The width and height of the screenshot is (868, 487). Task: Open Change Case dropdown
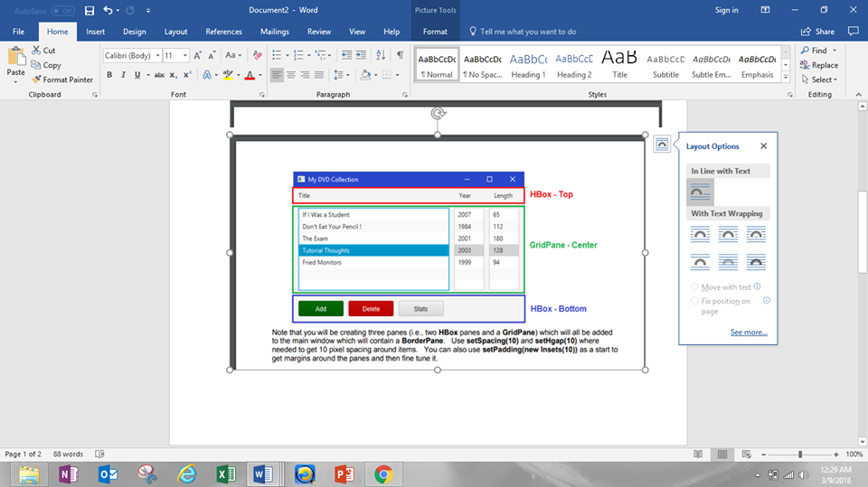point(233,55)
